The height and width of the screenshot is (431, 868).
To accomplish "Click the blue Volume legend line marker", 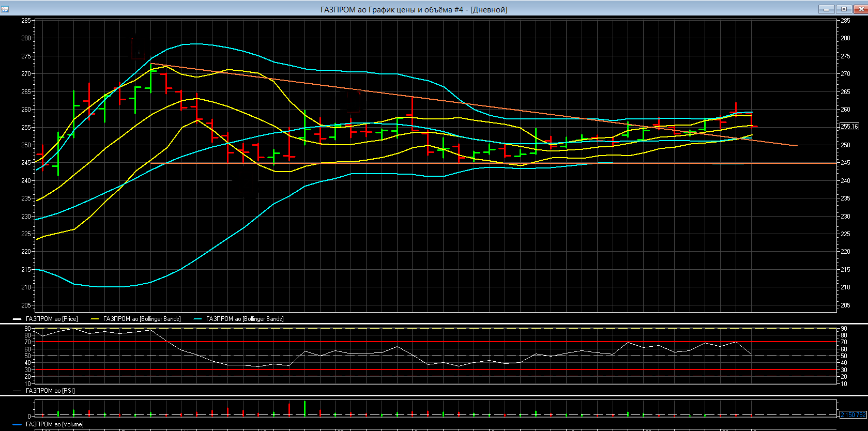I will pos(17,425).
